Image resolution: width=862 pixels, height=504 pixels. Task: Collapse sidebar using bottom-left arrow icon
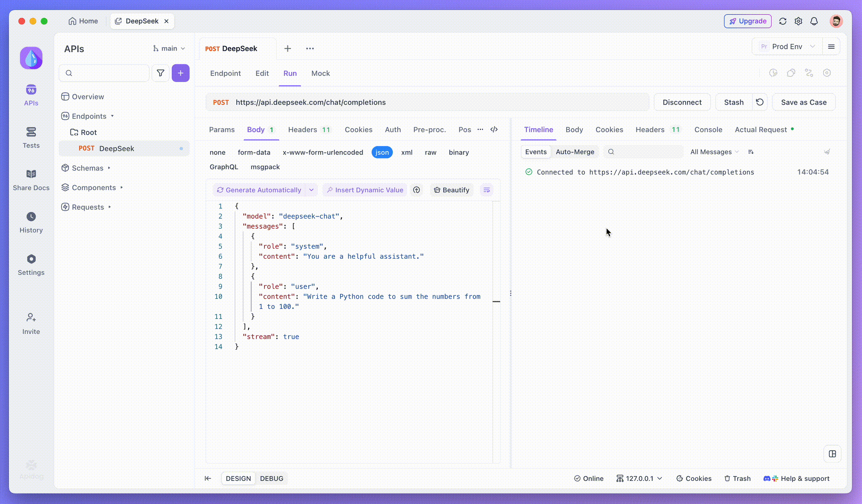[208, 478]
